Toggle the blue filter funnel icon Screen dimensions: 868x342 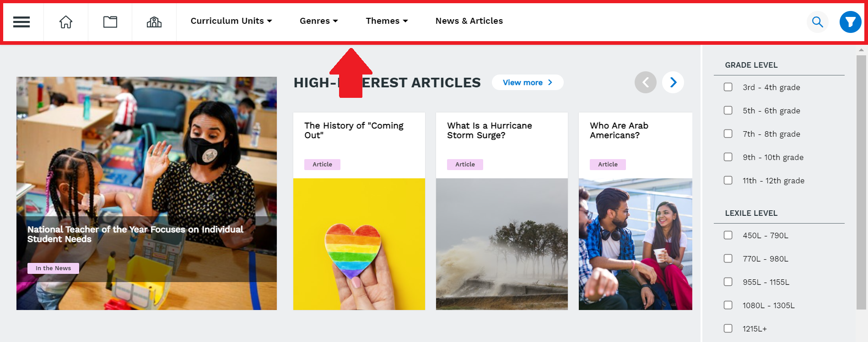851,22
